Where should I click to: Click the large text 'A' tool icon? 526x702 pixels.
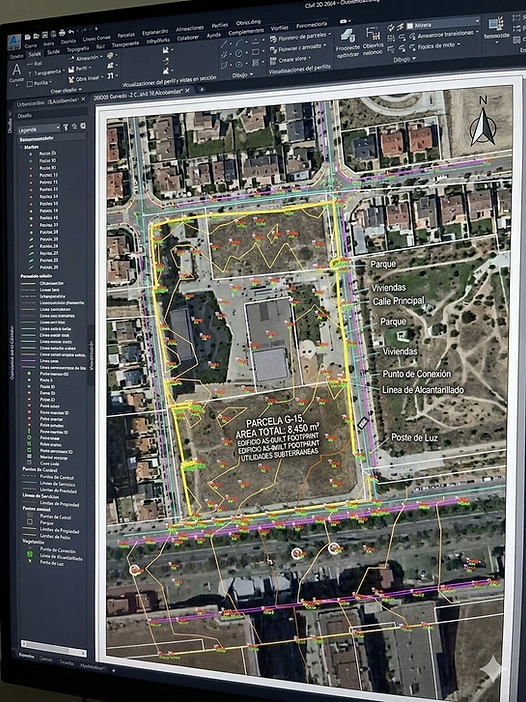(x=17, y=71)
